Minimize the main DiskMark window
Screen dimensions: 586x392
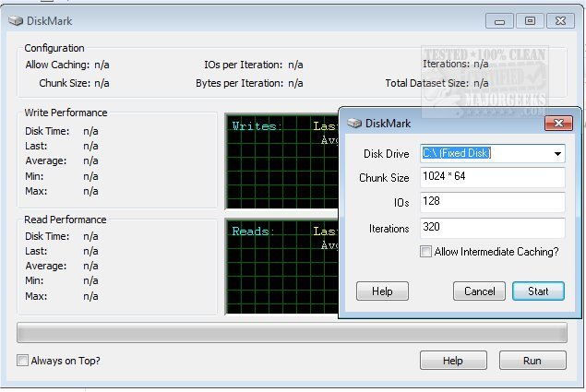499,21
